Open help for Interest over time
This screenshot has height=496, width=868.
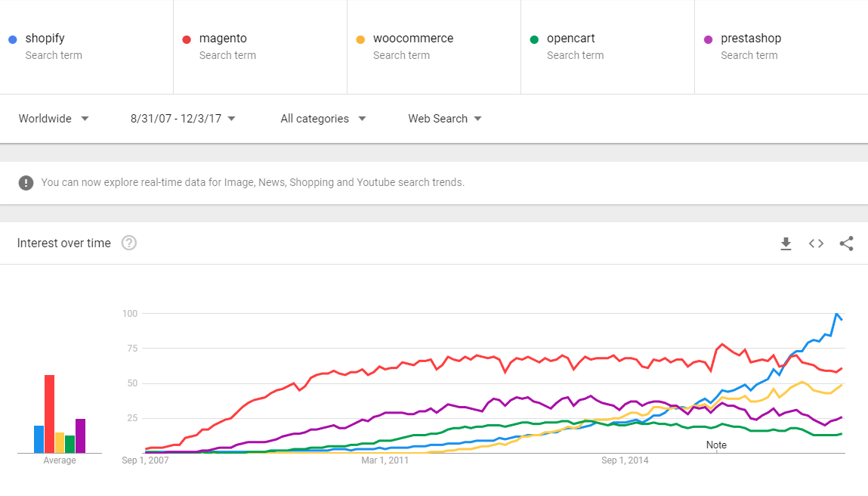coord(128,243)
